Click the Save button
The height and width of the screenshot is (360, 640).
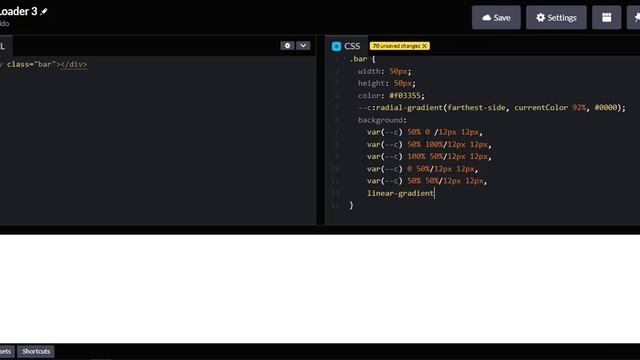click(496, 18)
